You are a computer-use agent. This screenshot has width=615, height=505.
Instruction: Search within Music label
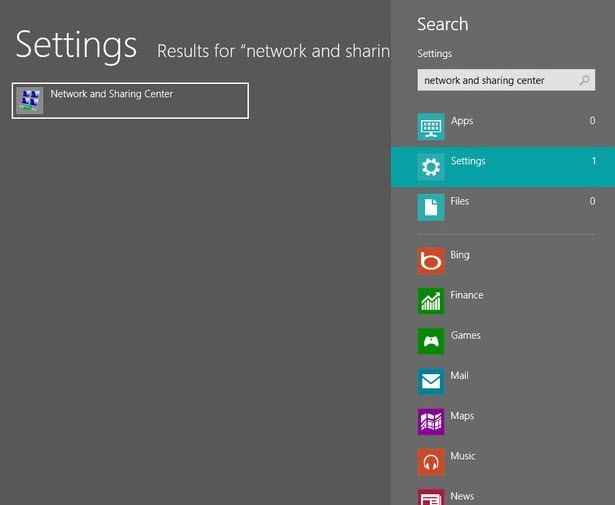coord(463,456)
